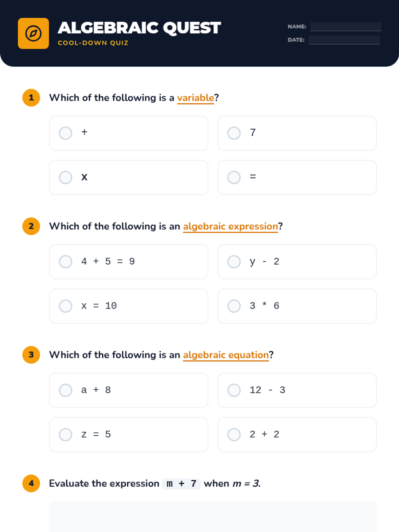Viewport: 399px width, 532px height.
Task: Choose the 'z = 5' answer
Action: click(66, 435)
